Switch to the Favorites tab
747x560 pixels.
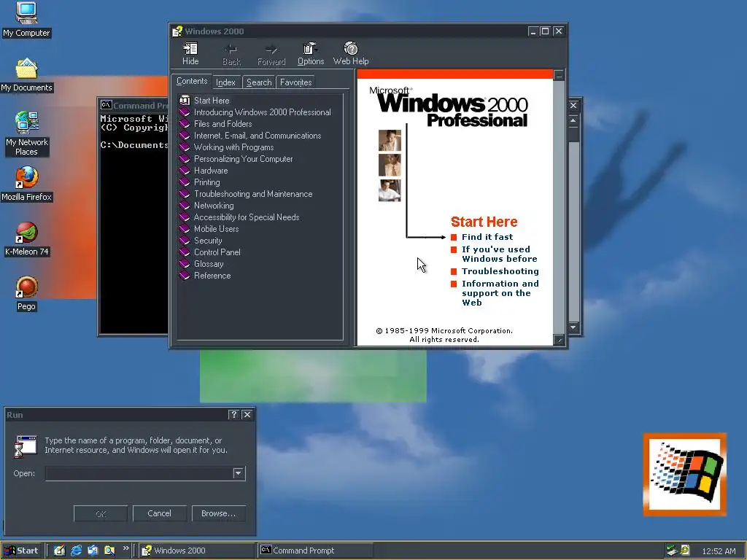click(296, 82)
